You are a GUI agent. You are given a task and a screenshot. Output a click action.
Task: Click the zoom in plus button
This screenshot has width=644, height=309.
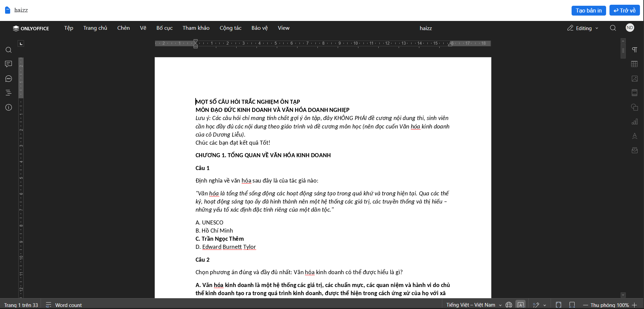[634, 305]
